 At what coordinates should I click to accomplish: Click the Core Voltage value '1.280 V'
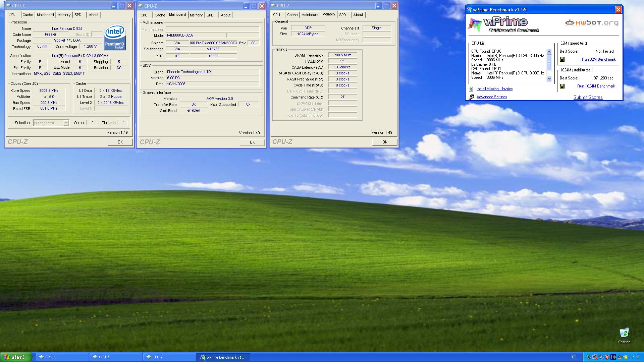pos(90,46)
